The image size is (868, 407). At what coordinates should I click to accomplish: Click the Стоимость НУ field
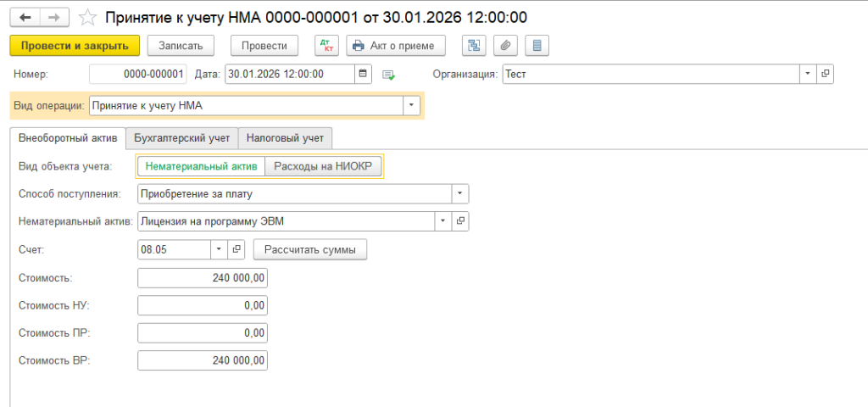pos(203,305)
